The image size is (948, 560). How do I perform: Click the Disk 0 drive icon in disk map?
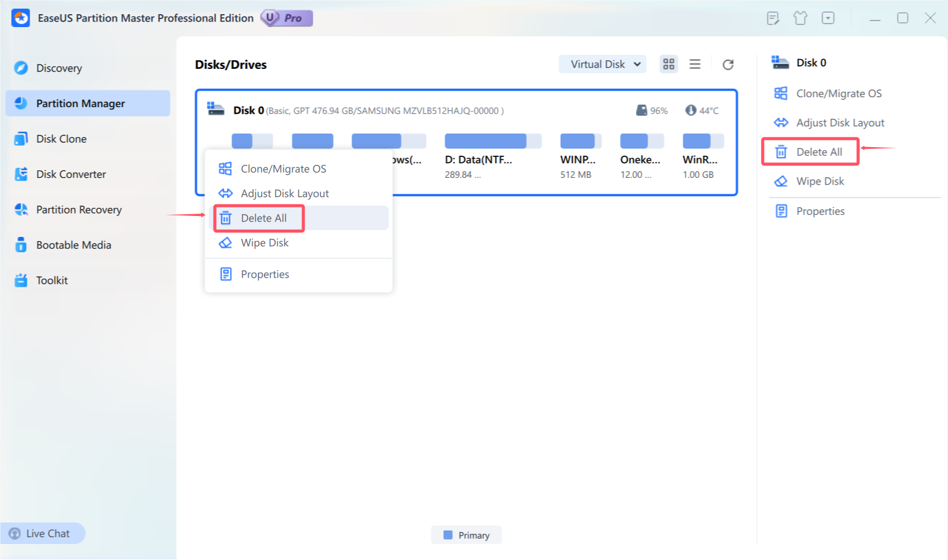pyautogui.click(x=215, y=109)
